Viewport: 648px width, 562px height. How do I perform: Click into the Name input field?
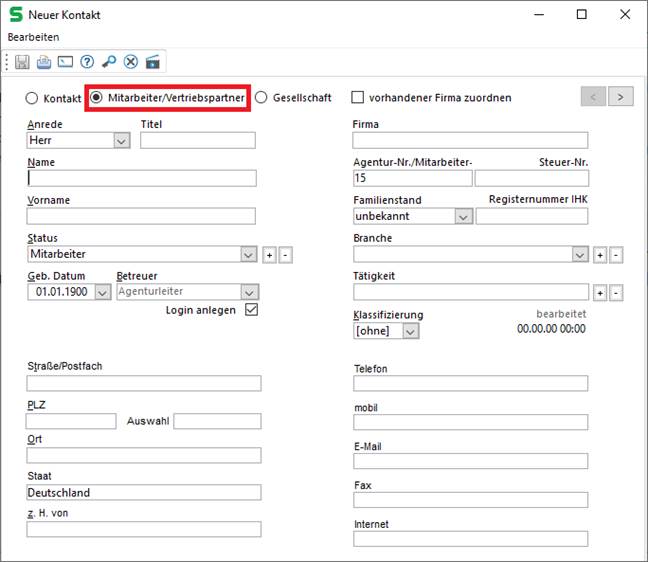click(142, 178)
